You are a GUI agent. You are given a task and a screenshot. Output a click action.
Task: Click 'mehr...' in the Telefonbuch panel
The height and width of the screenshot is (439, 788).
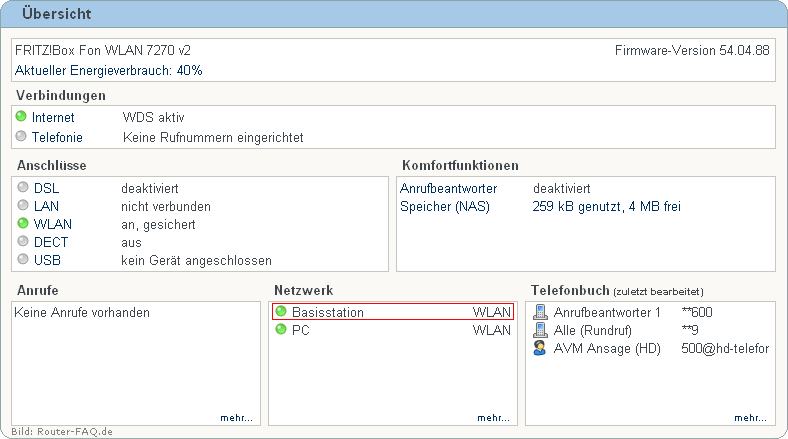tap(750, 418)
